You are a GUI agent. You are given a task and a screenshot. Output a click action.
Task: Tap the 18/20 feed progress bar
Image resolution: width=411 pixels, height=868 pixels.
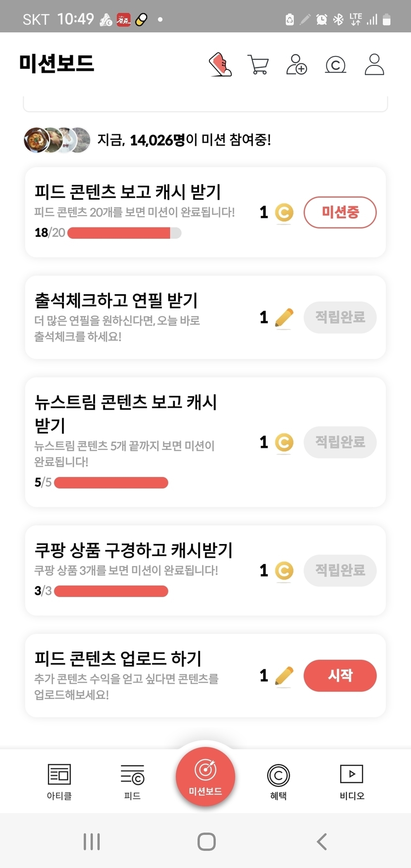pos(124,233)
